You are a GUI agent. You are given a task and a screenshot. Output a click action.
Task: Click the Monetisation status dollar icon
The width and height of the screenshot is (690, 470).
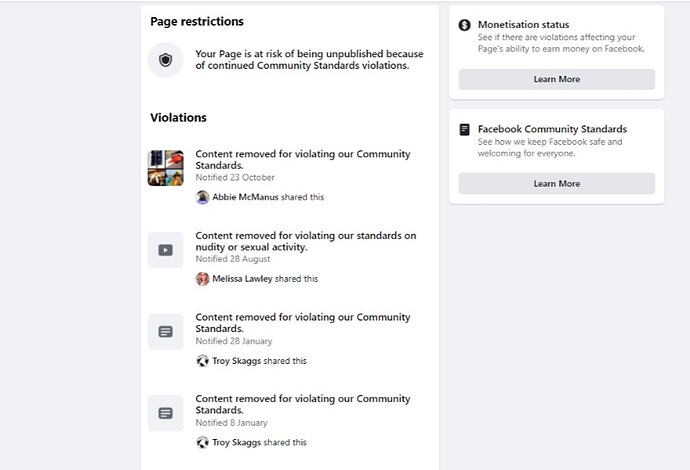[464, 25]
